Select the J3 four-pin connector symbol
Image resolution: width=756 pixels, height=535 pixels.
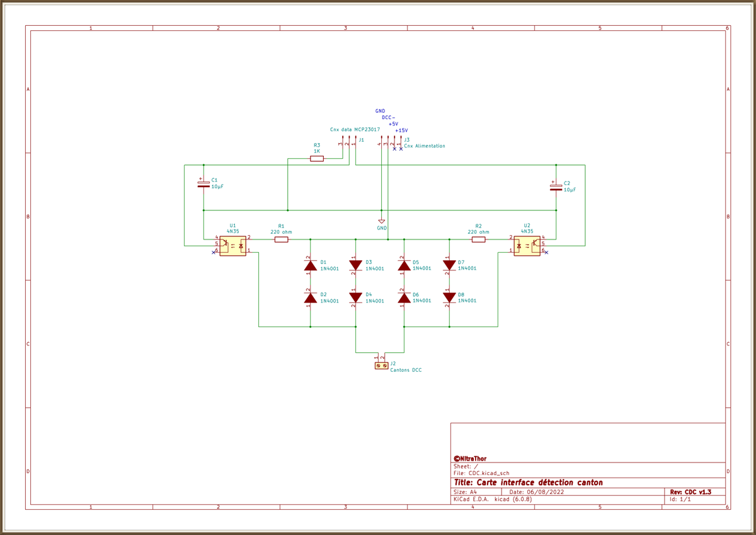coord(391,141)
